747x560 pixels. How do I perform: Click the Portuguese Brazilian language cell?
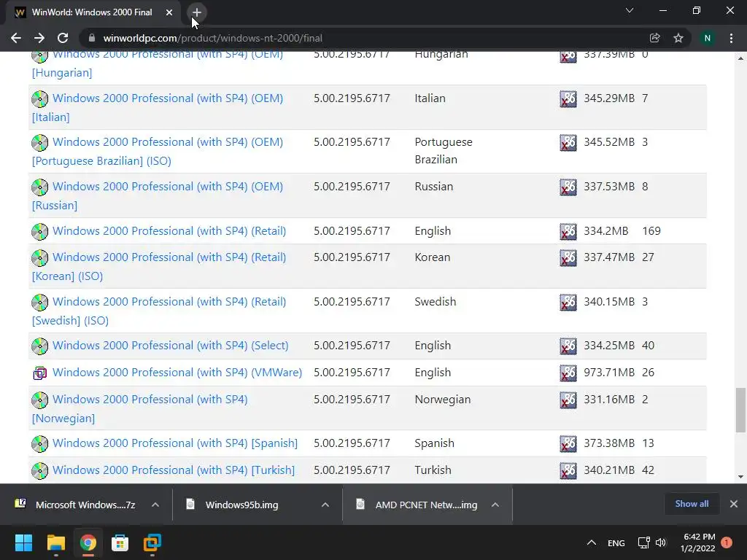click(444, 151)
